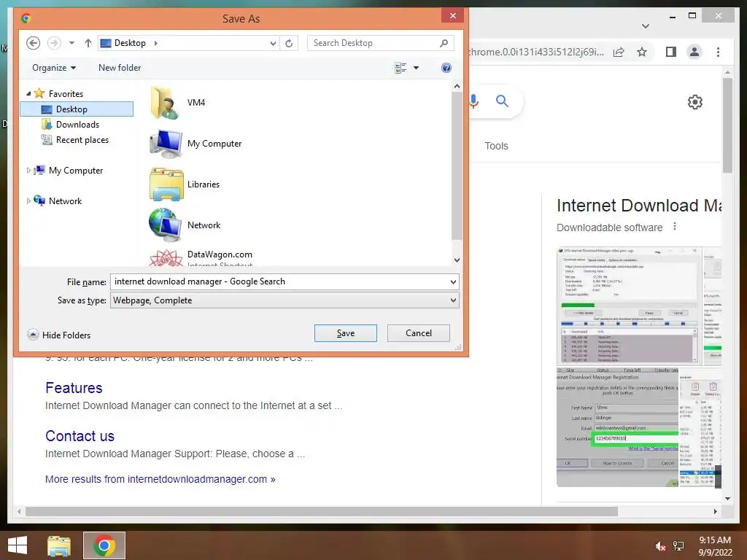Click the Cancel button
The image size is (747, 560).
coord(418,332)
